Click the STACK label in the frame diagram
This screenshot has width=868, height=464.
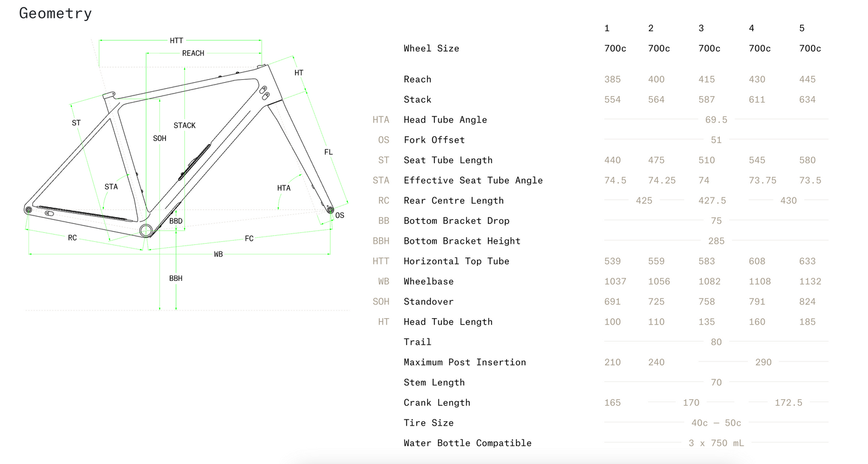click(184, 125)
